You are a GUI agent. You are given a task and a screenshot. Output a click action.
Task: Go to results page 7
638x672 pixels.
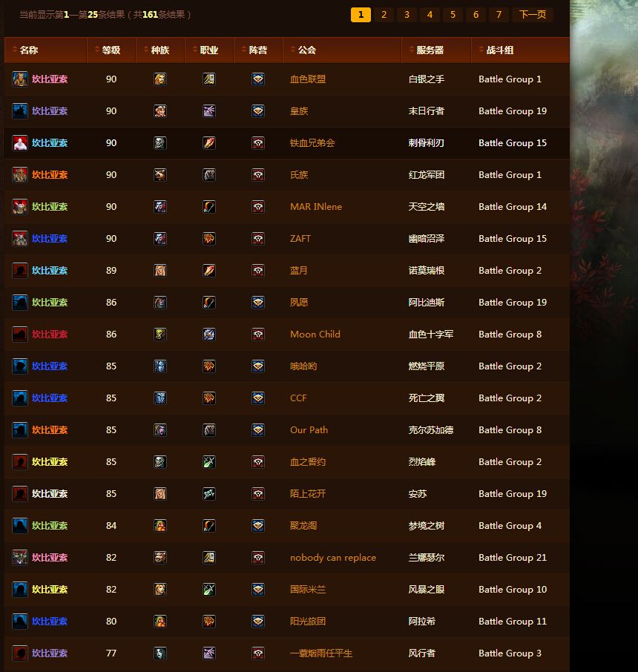tap(499, 15)
